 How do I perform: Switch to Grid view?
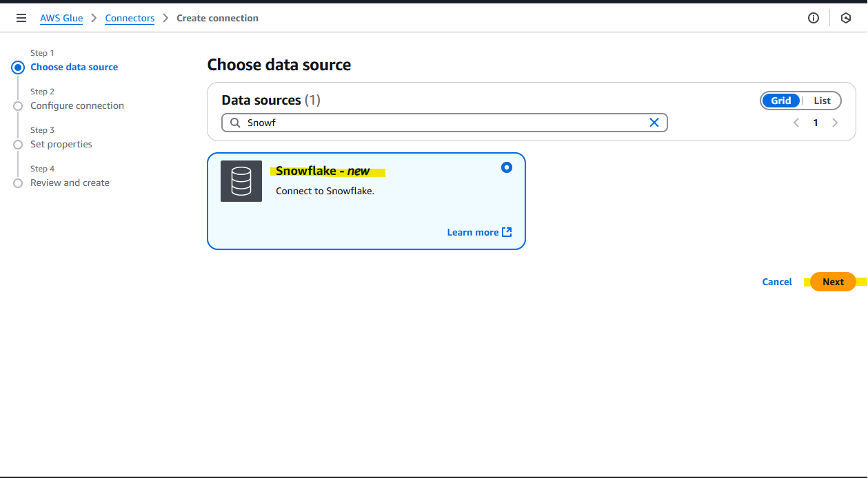(781, 101)
